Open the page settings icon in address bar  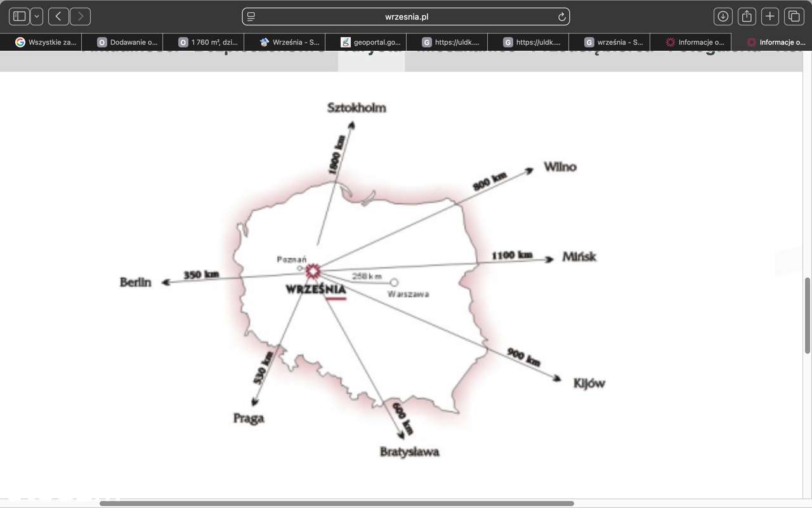tap(251, 17)
